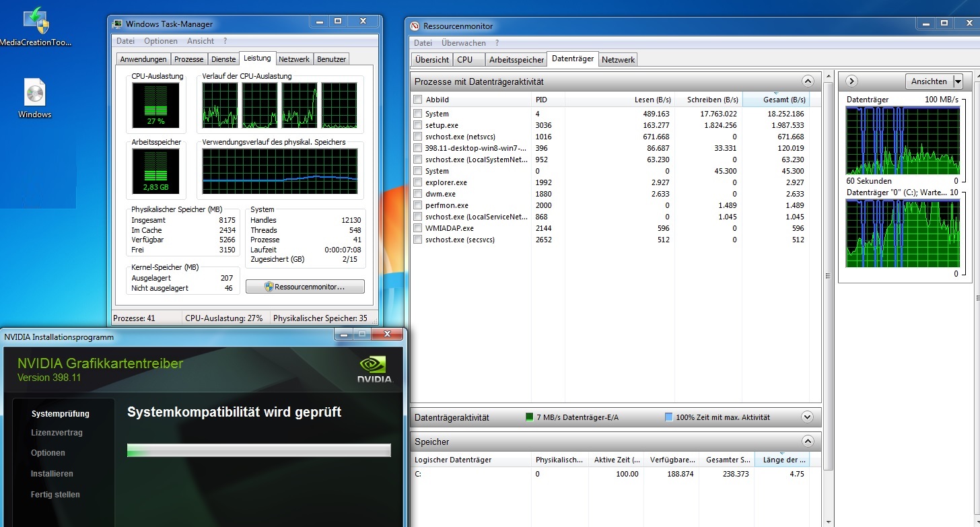Click the Lizenzvertrag step in NVIDIA installer
This screenshot has height=527, width=980.
(57, 433)
